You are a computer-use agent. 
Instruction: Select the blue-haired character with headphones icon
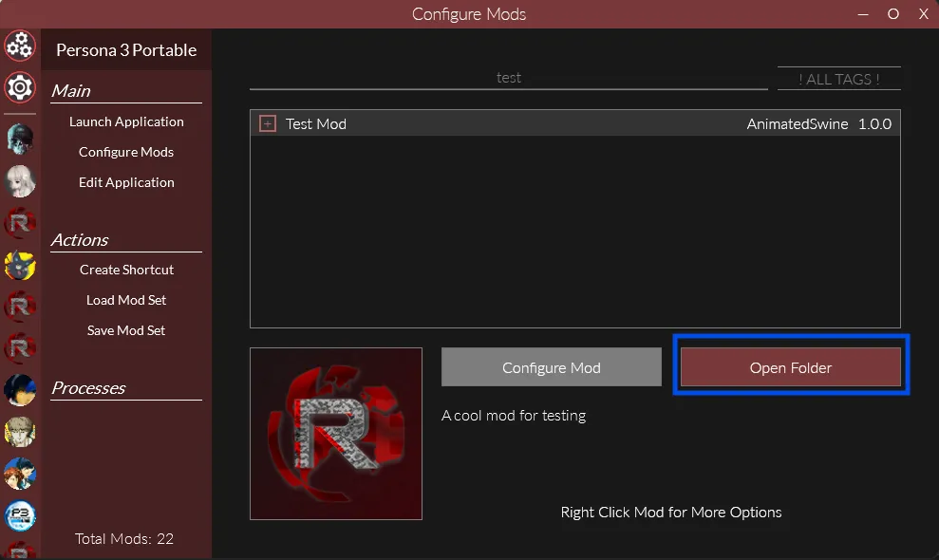click(20, 390)
